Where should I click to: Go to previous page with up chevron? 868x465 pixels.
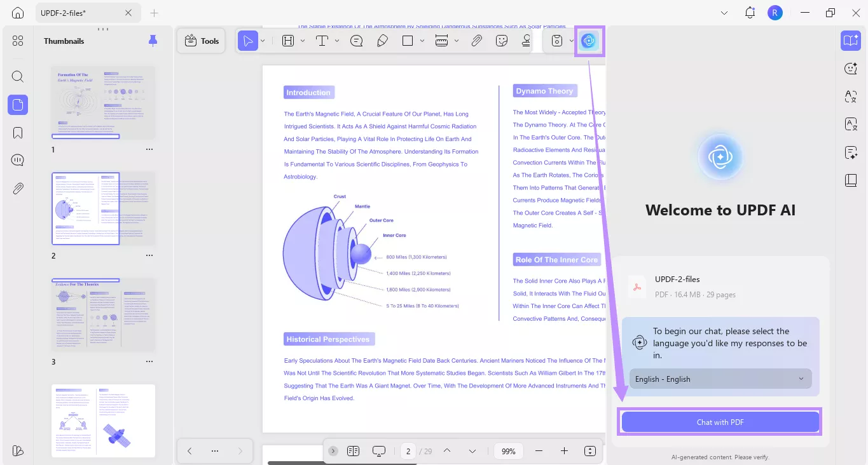(x=447, y=451)
